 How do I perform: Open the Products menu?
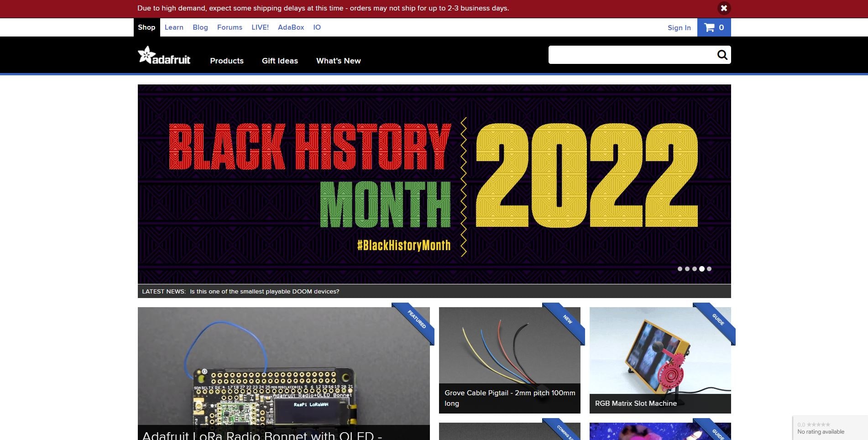(x=227, y=61)
